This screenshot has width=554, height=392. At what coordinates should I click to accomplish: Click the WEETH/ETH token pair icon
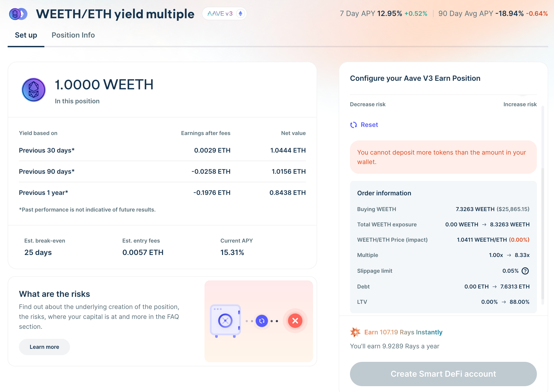[x=18, y=14]
